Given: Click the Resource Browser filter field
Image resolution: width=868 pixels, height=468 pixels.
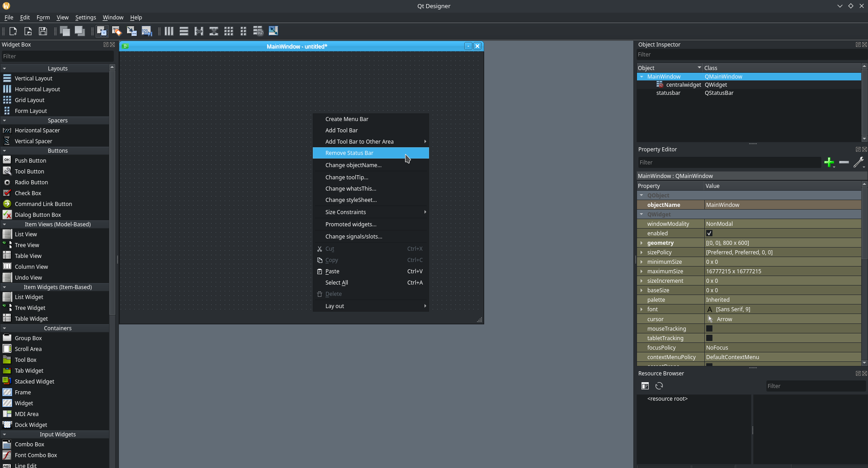Looking at the screenshot, I should (816, 386).
